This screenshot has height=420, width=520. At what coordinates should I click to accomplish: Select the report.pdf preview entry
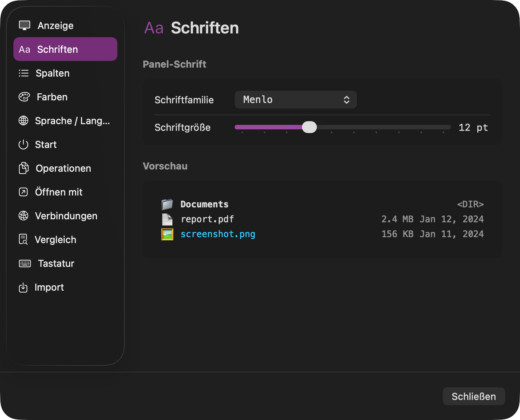click(x=207, y=219)
